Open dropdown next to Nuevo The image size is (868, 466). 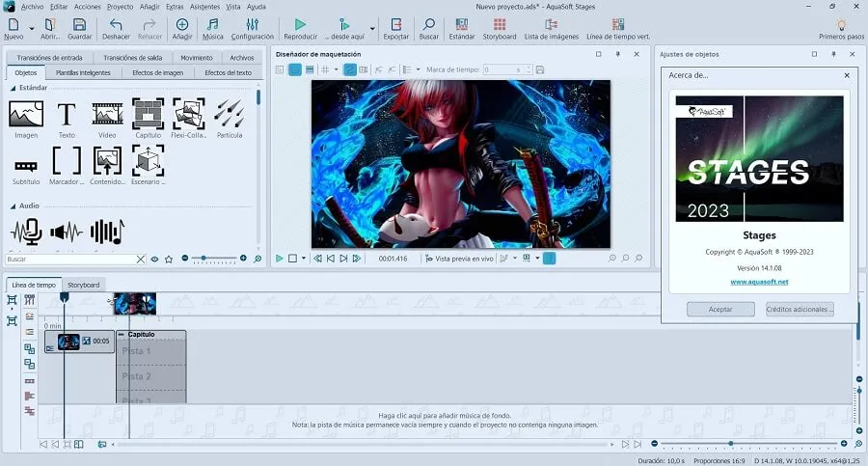(x=32, y=28)
